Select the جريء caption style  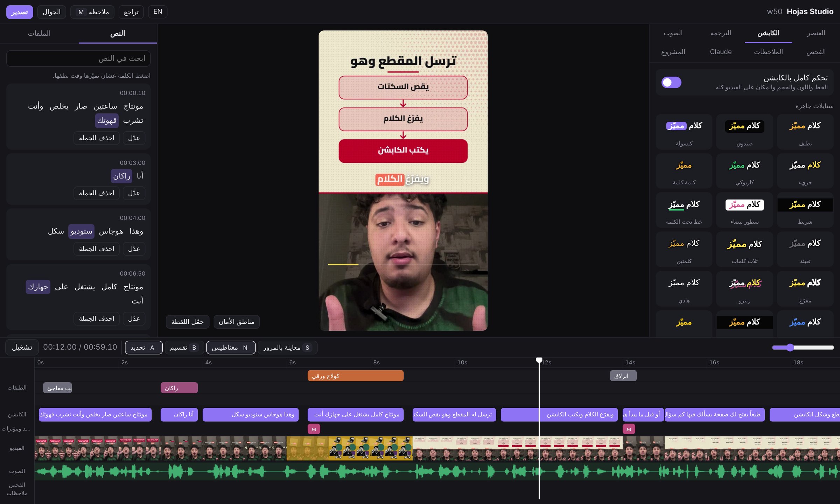click(805, 171)
